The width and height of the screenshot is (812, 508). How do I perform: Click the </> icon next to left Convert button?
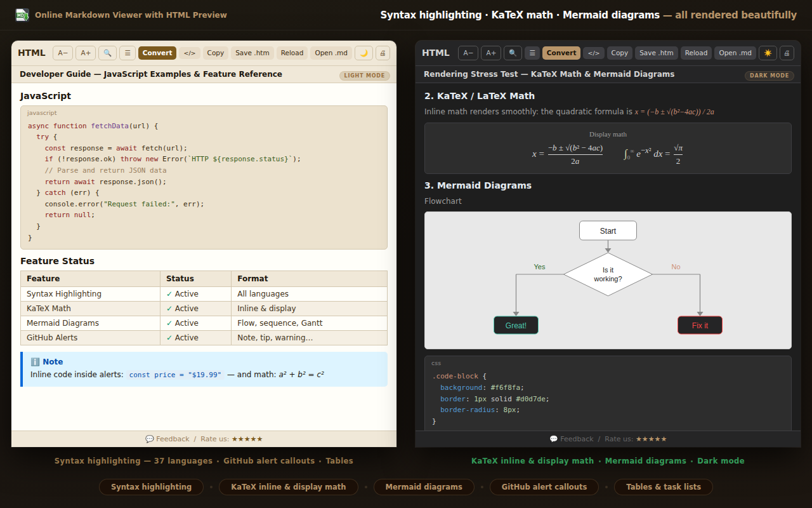tap(189, 53)
